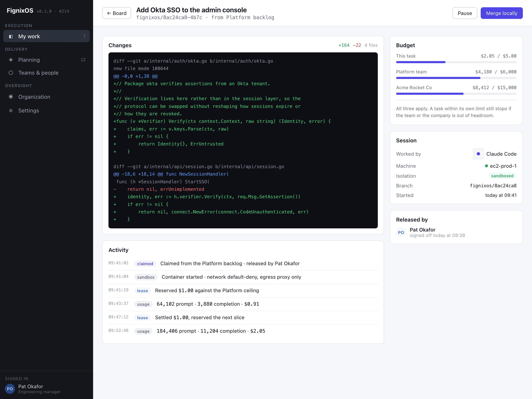Click the '4 files' count in Changes

pyautogui.click(x=371, y=45)
